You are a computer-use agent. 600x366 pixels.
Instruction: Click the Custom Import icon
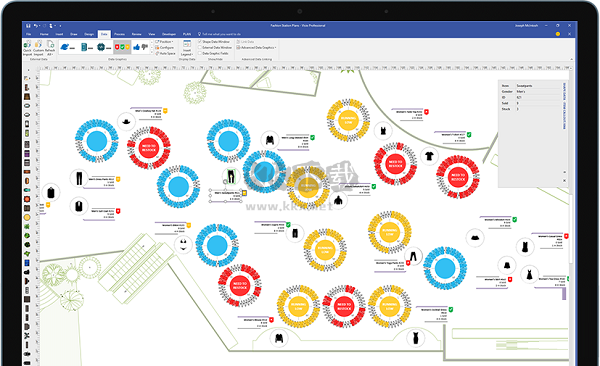38,48
